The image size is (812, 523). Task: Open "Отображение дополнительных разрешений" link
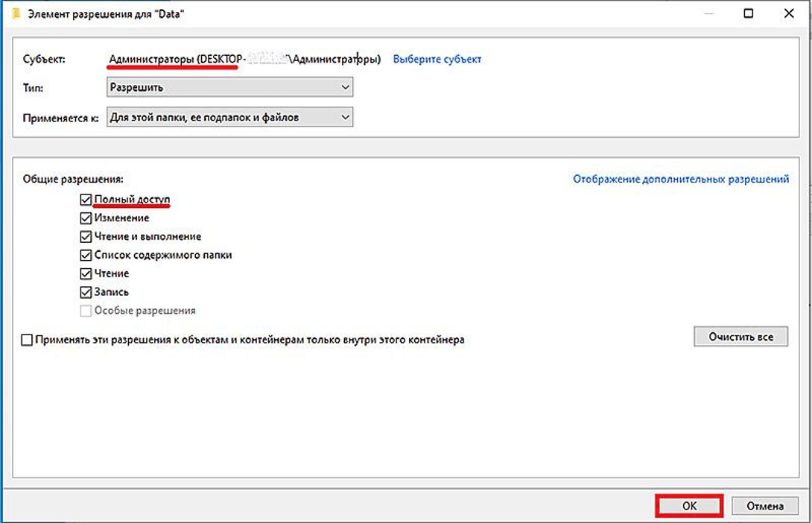click(680, 179)
